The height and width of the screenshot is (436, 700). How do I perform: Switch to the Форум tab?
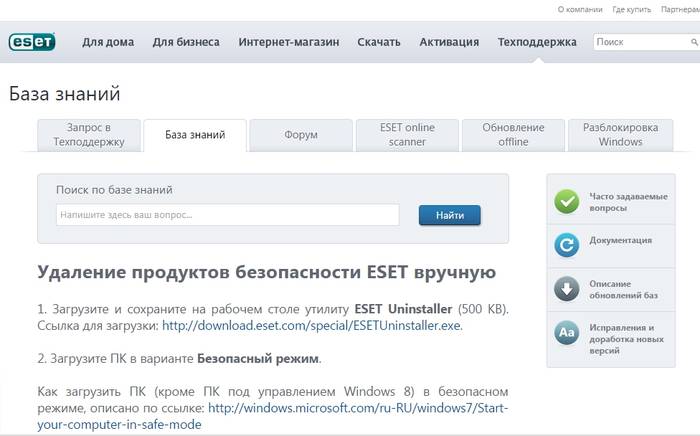pyautogui.click(x=301, y=135)
